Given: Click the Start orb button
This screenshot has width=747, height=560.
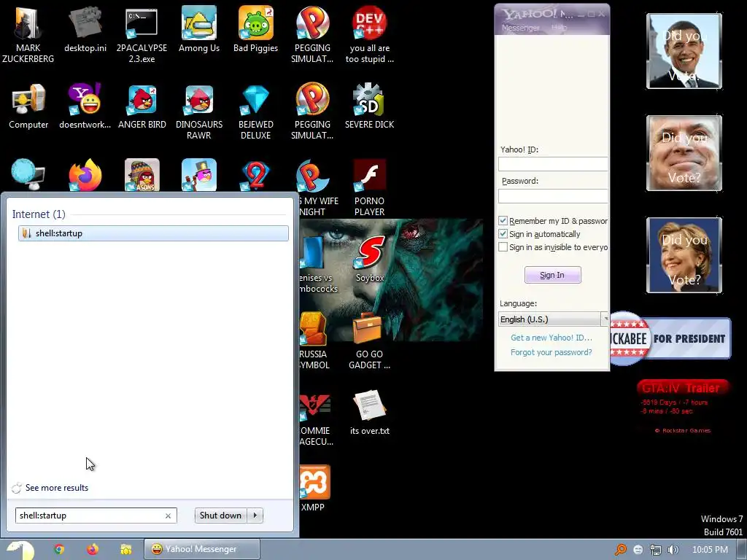Looking at the screenshot, I should pyautogui.click(x=20, y=550).
